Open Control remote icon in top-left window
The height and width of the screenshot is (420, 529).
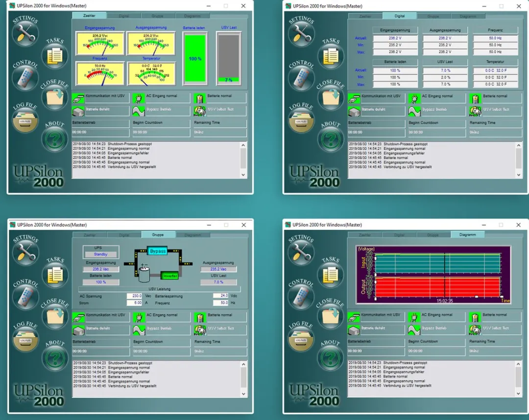click(x=25, y=78)
